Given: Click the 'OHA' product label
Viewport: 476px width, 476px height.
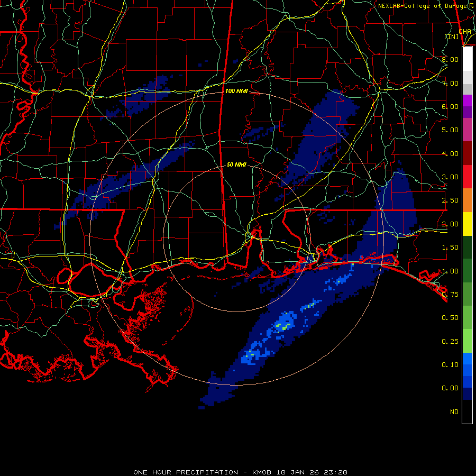Looking at the screenshot, I should (x=465, y=31).
